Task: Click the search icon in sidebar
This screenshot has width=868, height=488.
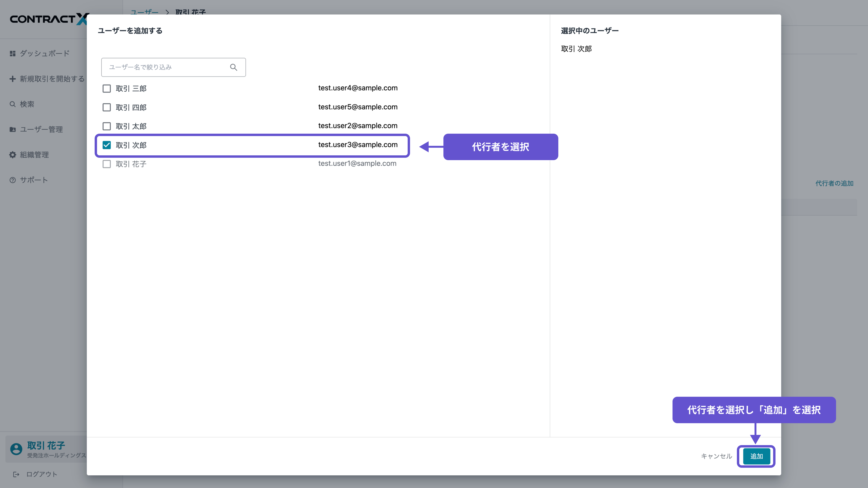Action: [x=13, y=104]
